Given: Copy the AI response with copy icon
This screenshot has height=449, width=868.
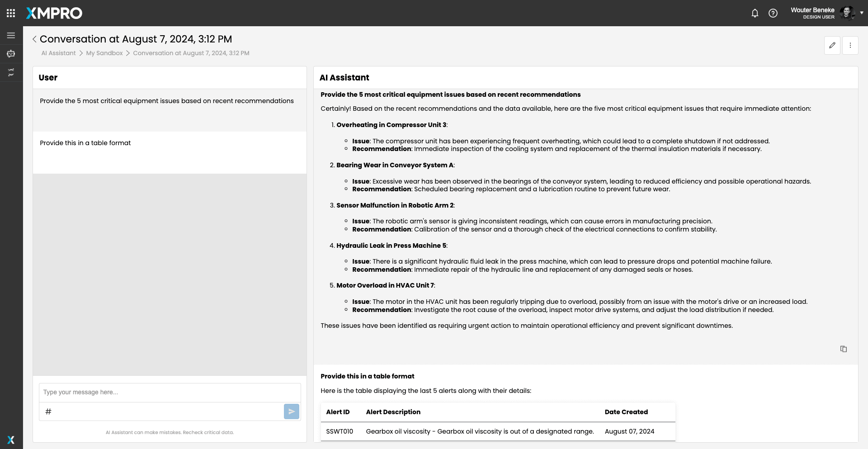Looking at the screenshot, I should tap(843, 349).
